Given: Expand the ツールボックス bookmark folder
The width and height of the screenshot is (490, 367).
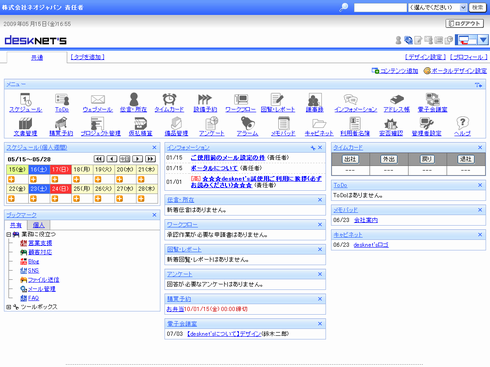Looking at the screenshot, I should pos(9,307).
